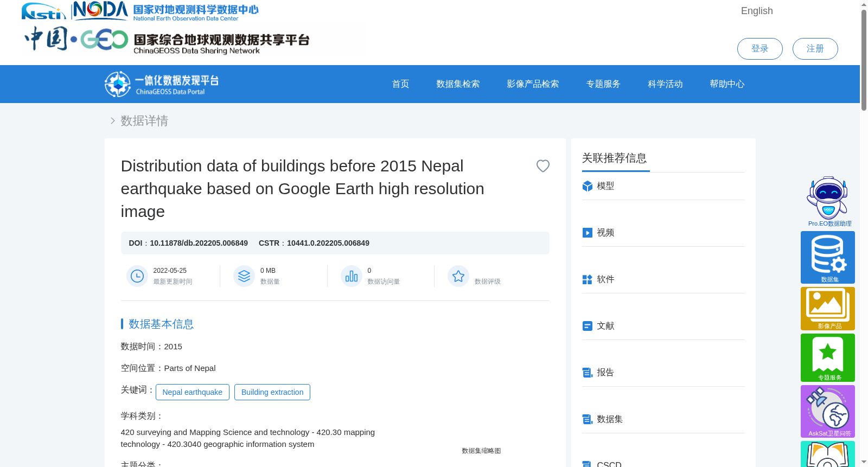Click the NSTI logo
The width and height of the screenshot is (868, 467).
coord(43,11)
